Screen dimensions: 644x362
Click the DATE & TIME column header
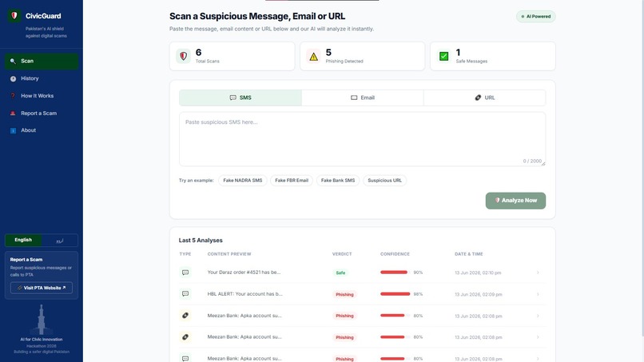pyautogui.click(x=469, y=254)
